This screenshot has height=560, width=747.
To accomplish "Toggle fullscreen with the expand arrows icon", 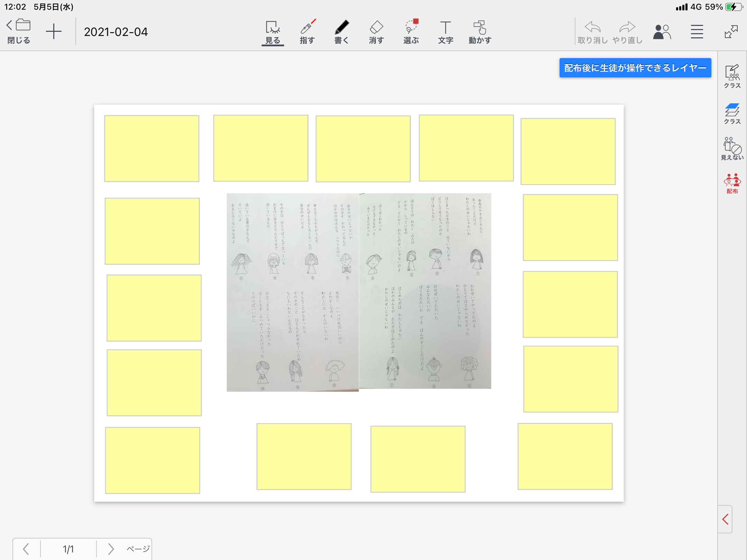I will click(x=731, y=32).
